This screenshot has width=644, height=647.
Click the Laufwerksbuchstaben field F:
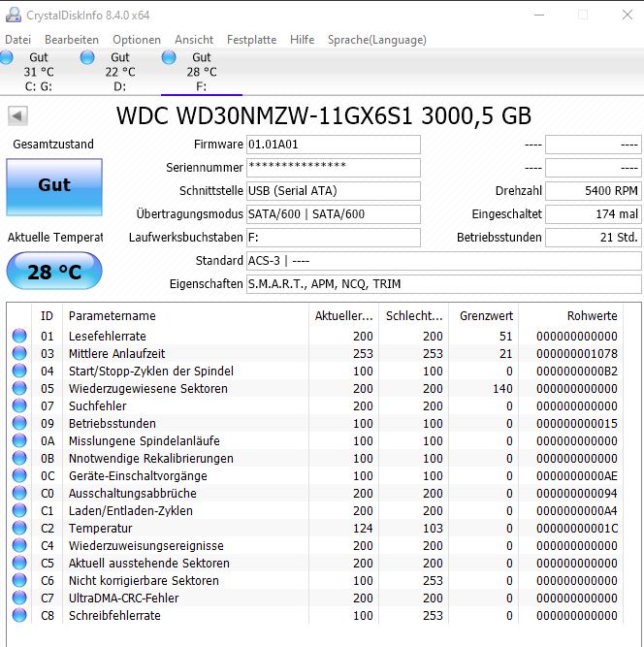pyautogui.click(x=334, y=238)
